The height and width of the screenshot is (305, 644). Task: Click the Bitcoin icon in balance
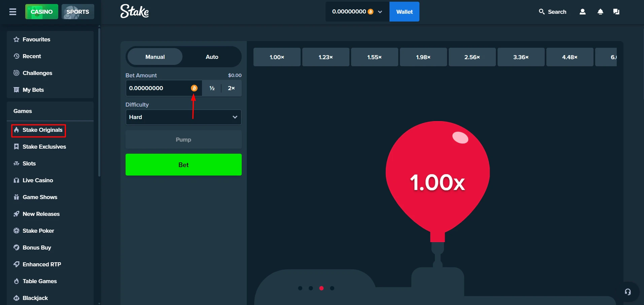point(371,12)
